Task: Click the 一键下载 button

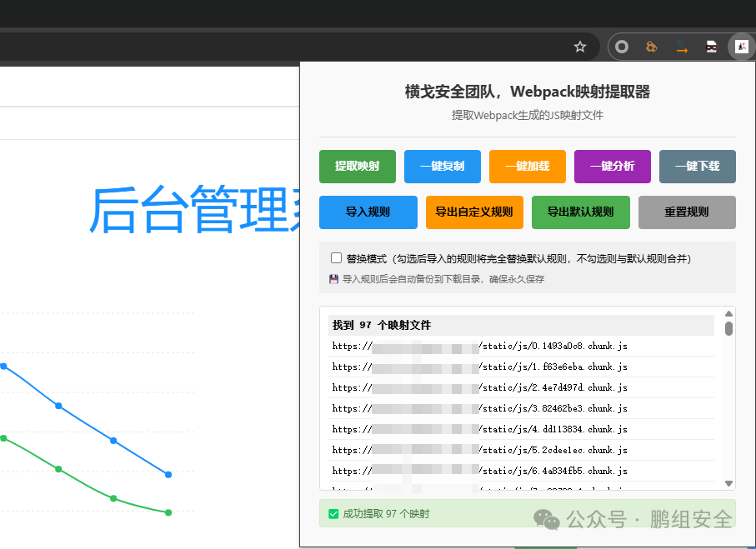Action: [x=697, y=167]
